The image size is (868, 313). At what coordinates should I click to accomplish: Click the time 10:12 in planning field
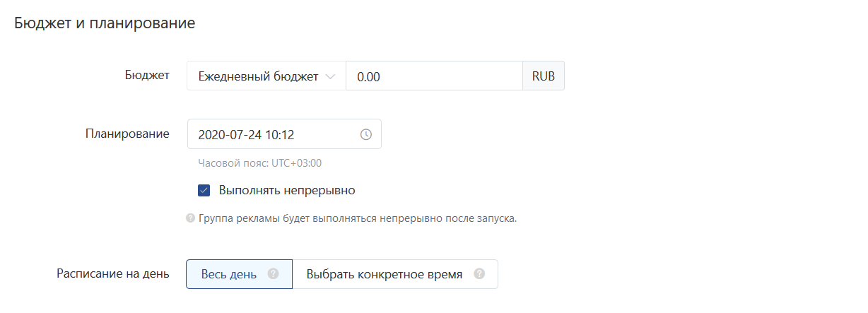(280, 134)
